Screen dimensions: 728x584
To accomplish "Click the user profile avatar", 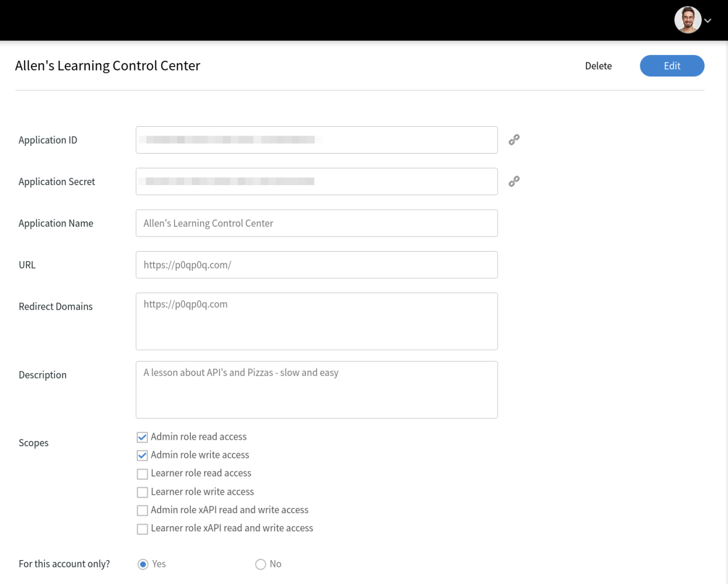I will [x=687, y=20].
